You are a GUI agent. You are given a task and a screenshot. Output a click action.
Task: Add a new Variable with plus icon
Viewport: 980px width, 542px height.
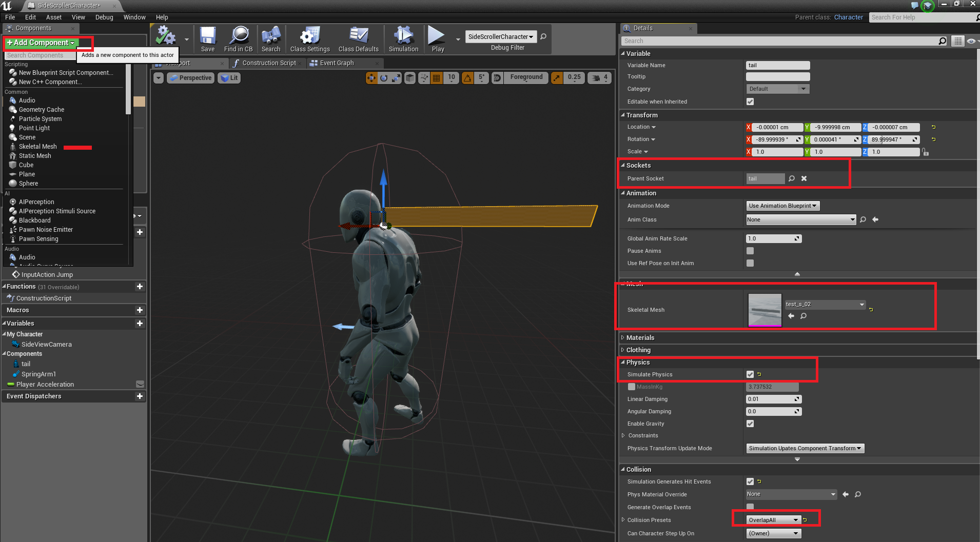pos(140,324)
